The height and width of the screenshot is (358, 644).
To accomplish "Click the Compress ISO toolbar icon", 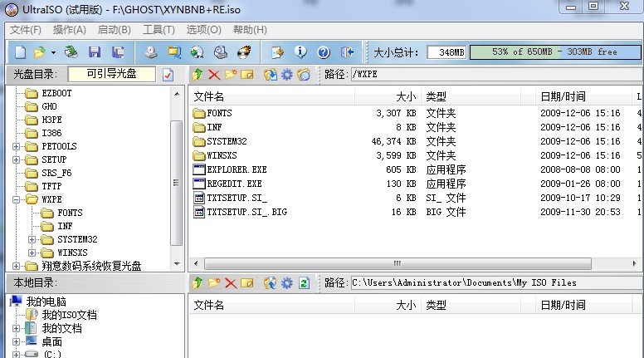I will point(174,52).
